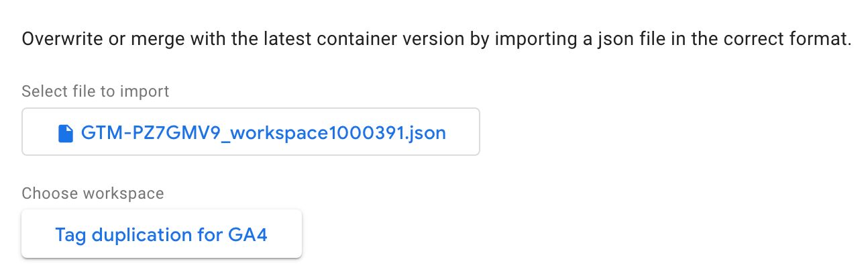This screenshot has height=278, width=868.
Task: Click the json filename text link
Action: [264, 133]
